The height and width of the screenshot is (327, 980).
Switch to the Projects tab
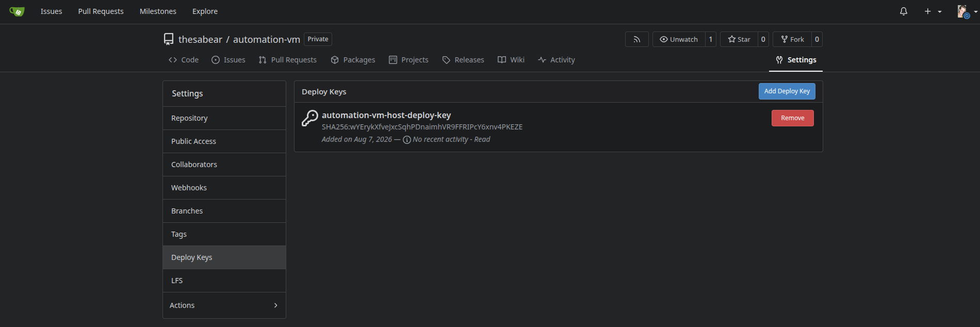pos(409,60)
